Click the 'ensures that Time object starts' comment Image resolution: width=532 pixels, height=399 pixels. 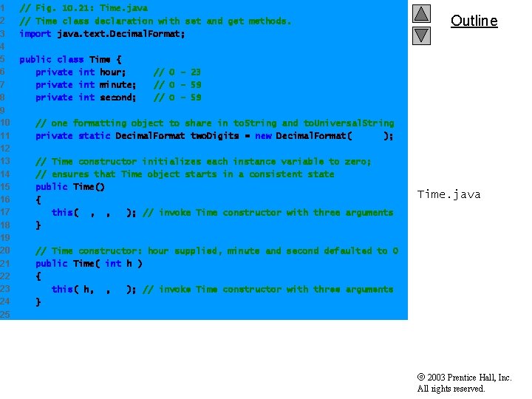pyautogui.click(x=185, y=174)
